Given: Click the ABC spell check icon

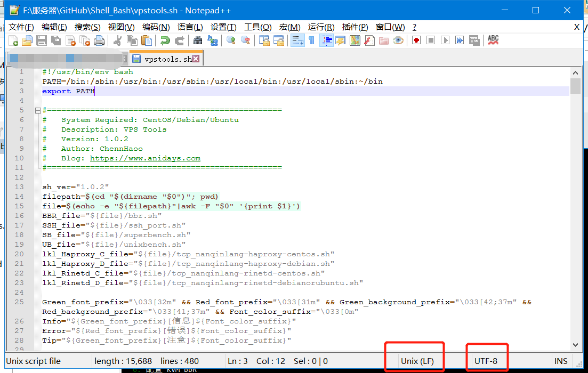Looking at the screenshot, I should 493,40.
